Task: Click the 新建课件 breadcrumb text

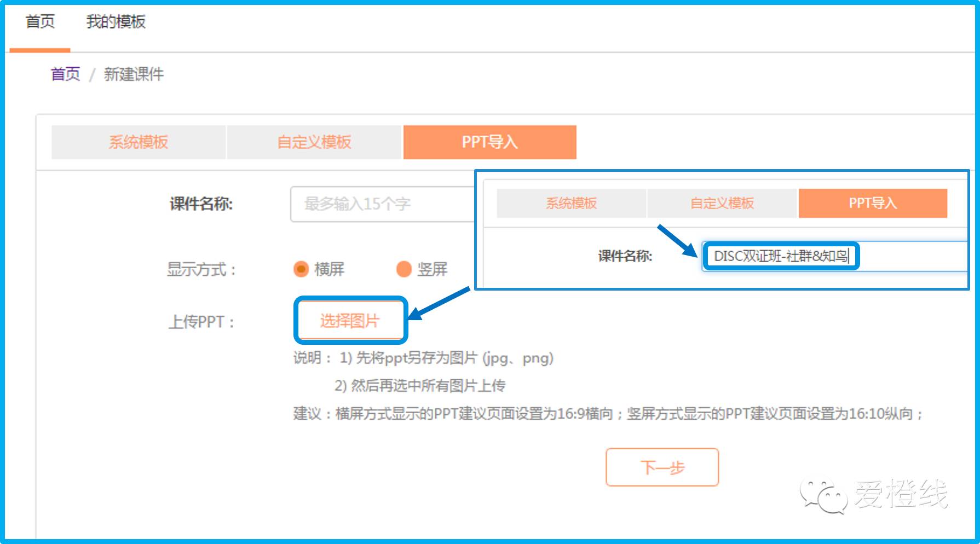Action: pyautogui.click(x=134, y=74)
